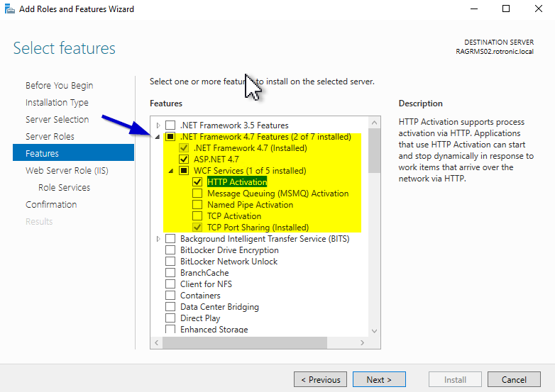Click the wizard icon in title bar
This screenshot has width=555, height=392.
point(9,9)
